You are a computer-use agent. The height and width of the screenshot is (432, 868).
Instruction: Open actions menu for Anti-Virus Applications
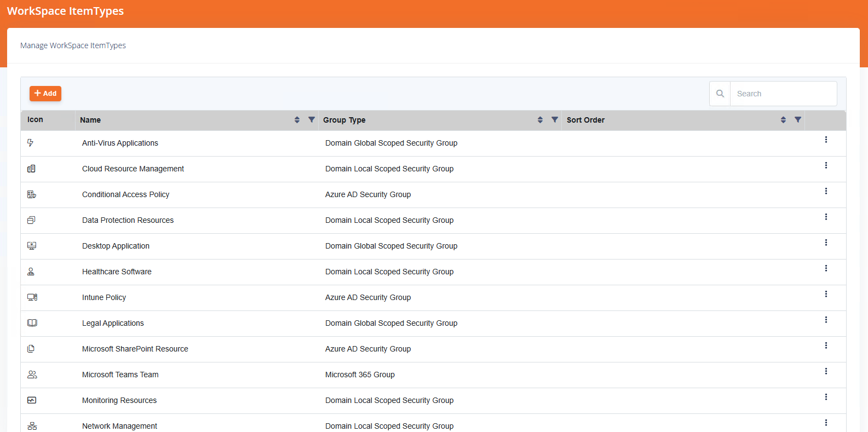point(826,140)
